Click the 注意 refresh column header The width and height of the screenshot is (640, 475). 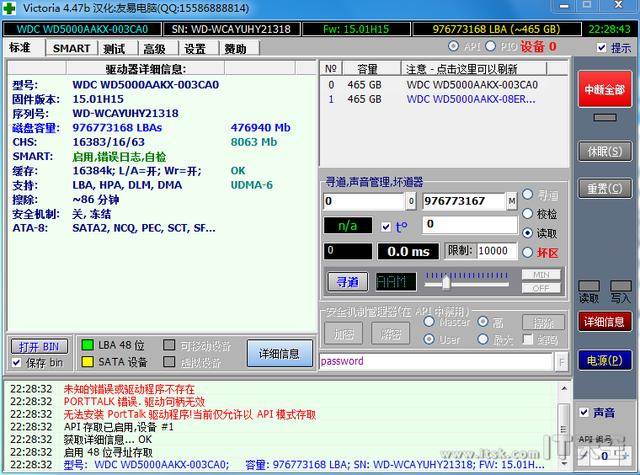(473, 69)
